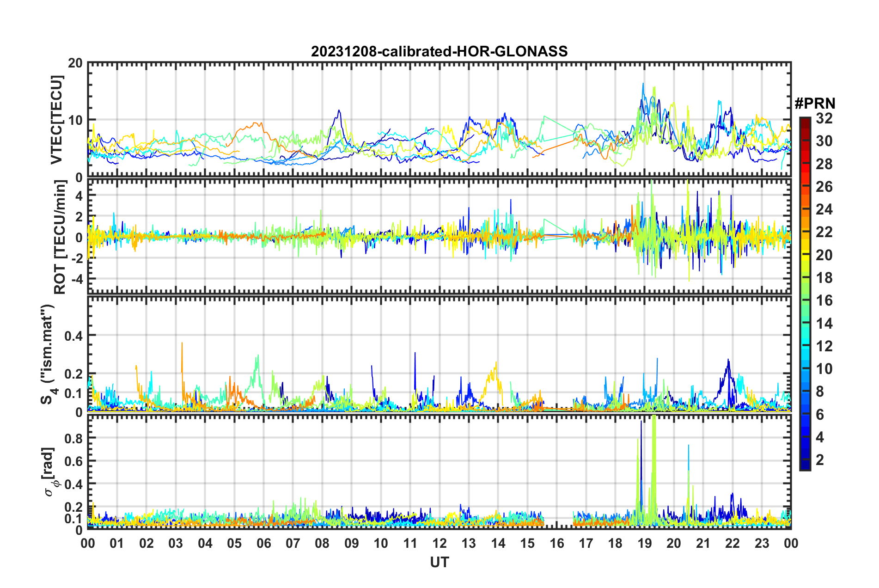This screenshot has height=588, width=879.
Task: Select PRN colorbar tick label "28"
Action: 824,164
